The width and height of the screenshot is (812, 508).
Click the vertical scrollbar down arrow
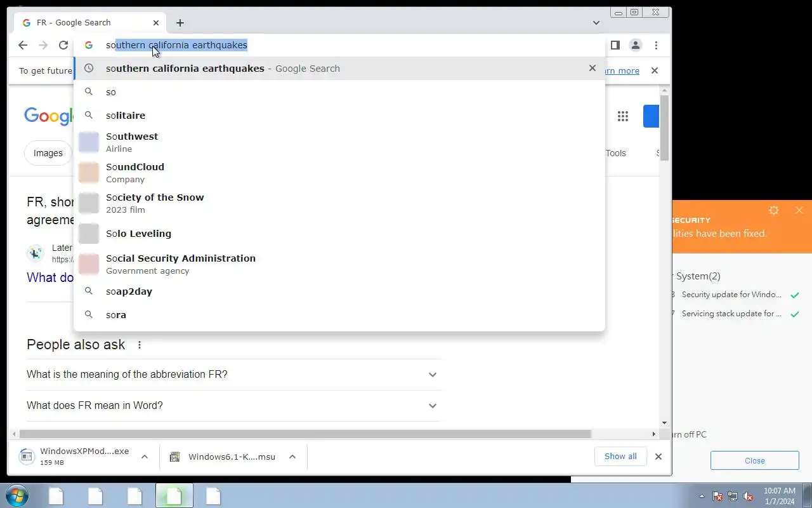pos(665,423)
